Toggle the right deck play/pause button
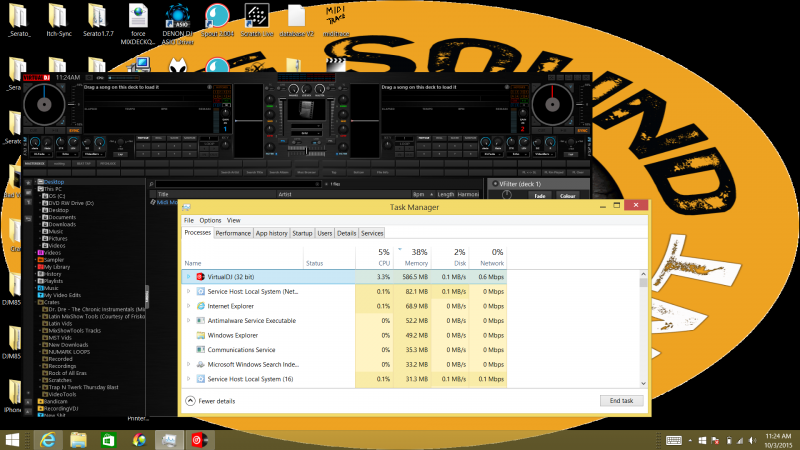 [x=562, y=131]
